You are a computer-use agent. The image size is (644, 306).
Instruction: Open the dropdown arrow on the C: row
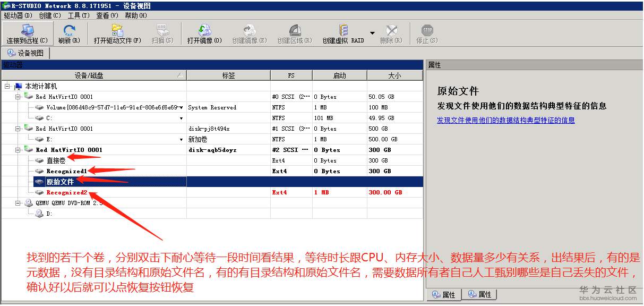(x=182, y=118)
